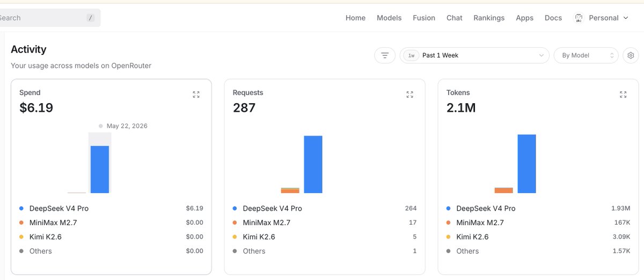Click the blue DeepSeek bar in Requests chart

click(x=313, y=164)
